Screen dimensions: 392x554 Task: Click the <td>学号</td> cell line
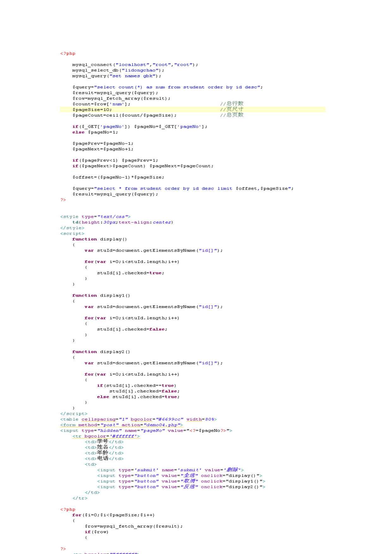pos(104,442)
